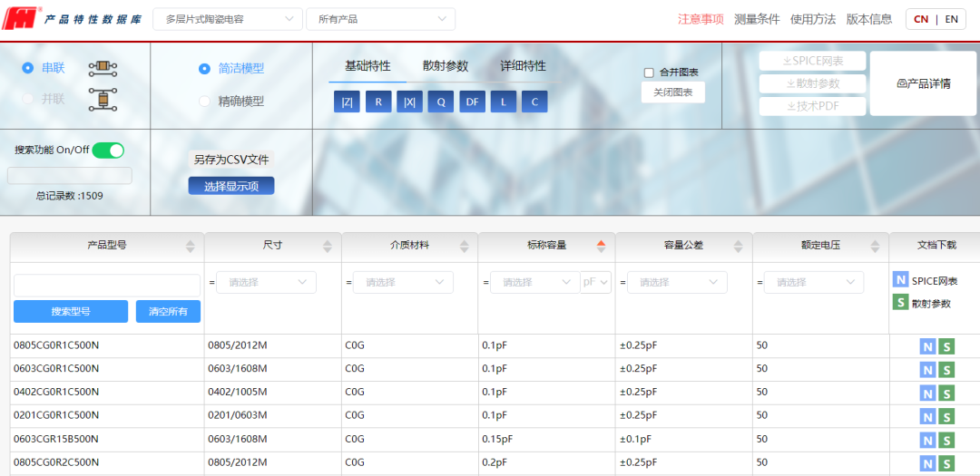Toggle the 搜索功能 On/Off switch
The width and height of the screenshot is (980, 476).
coord(108,151)
